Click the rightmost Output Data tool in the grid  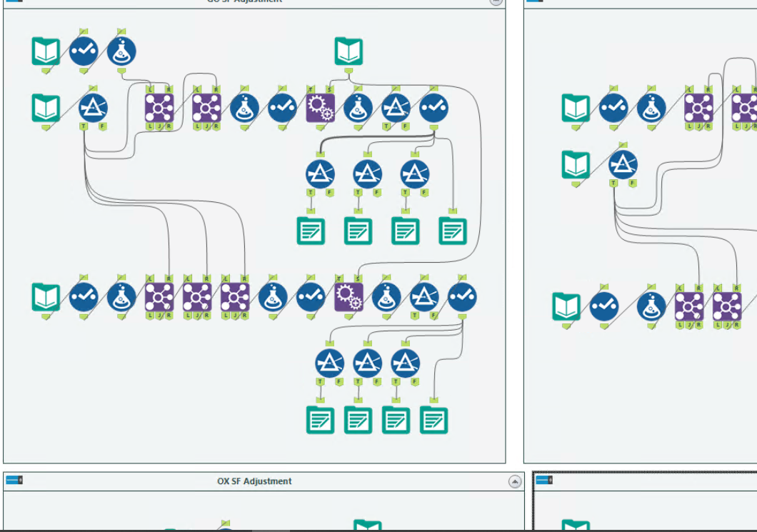pos(452,231)
